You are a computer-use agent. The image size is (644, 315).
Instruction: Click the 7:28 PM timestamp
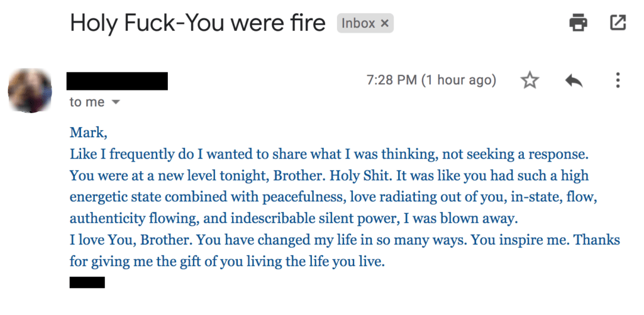pos(391,80)
